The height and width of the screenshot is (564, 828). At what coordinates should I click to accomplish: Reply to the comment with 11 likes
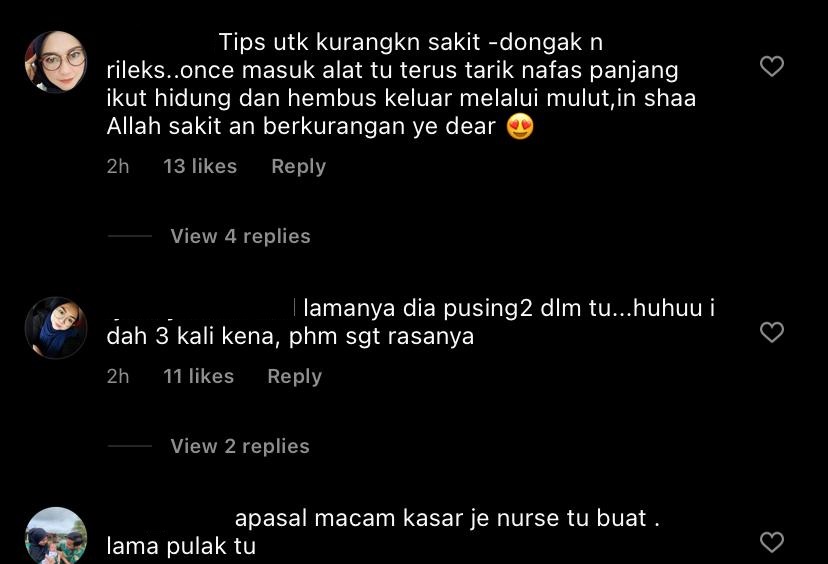(x=295, y=377)
